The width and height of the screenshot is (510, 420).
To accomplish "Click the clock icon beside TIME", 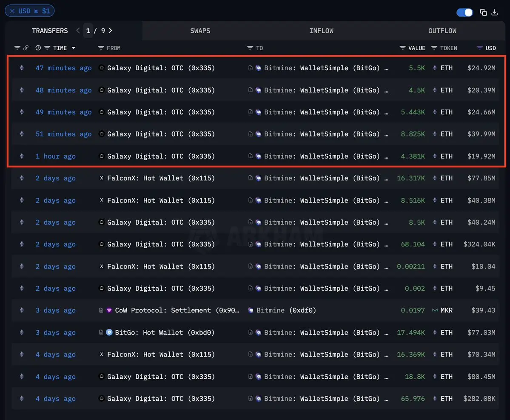I will pyautogui.click(x=38, y=48).
